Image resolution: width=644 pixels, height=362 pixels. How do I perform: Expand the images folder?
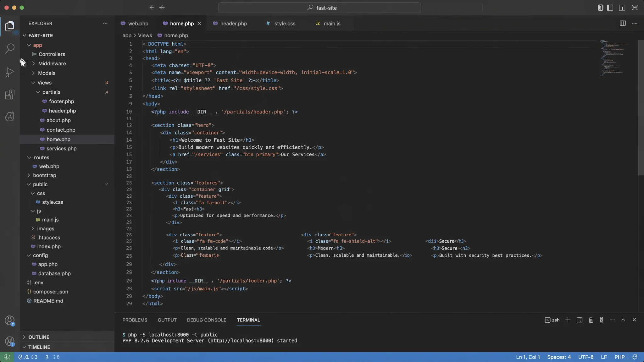[x=33, y=228]
